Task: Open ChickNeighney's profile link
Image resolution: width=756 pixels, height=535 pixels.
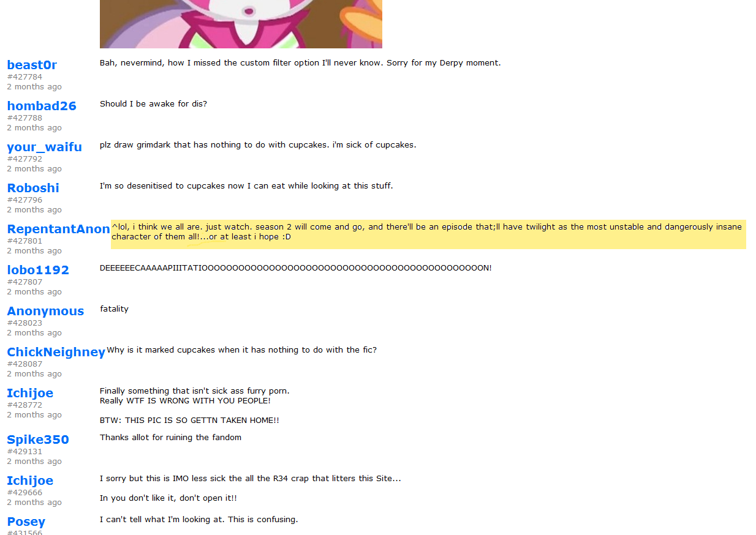Action: coord(56,352)
